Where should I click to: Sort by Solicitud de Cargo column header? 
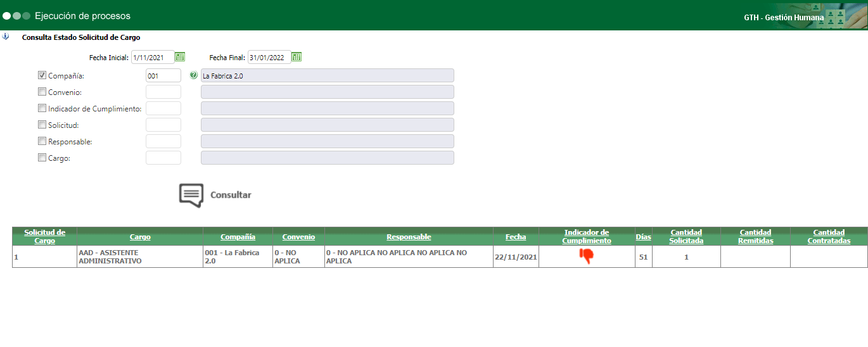(44, 237)
